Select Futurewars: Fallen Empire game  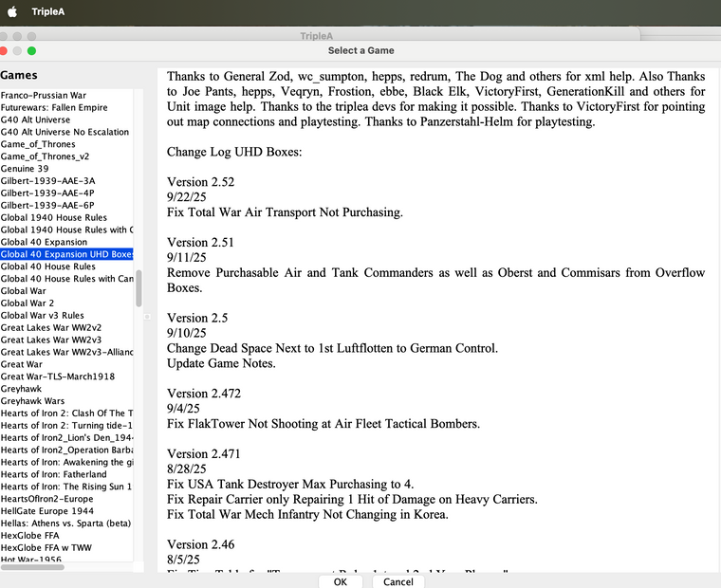point(54,108)
